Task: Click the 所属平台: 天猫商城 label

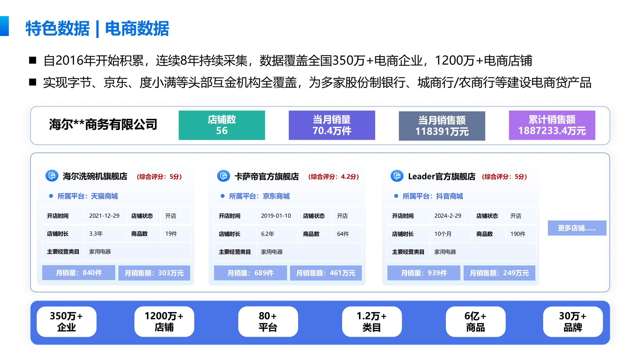Action: 87,196
